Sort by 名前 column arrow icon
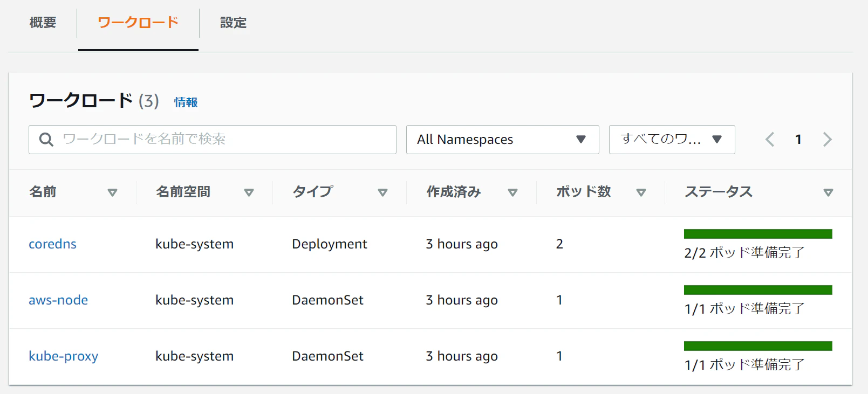868x394 pixels. 112,192
